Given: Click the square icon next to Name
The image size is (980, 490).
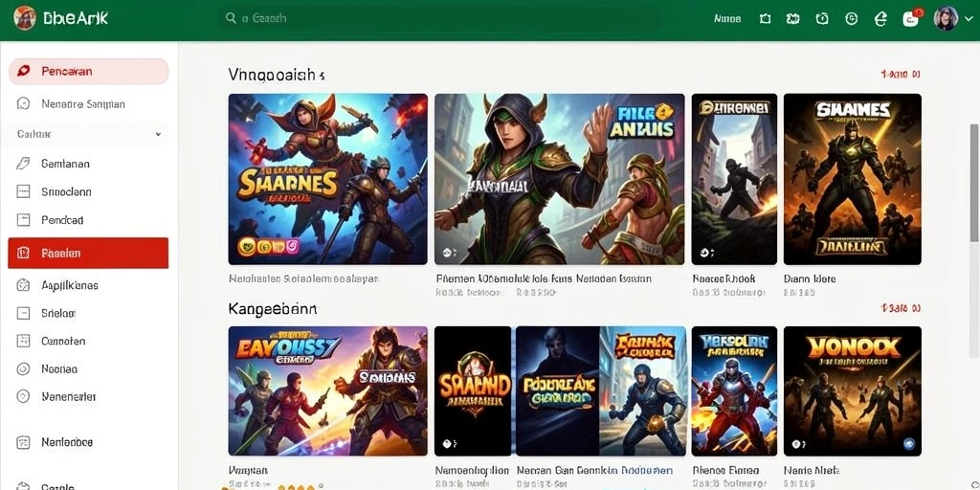Looking at the screenshot, I should 765,19.
